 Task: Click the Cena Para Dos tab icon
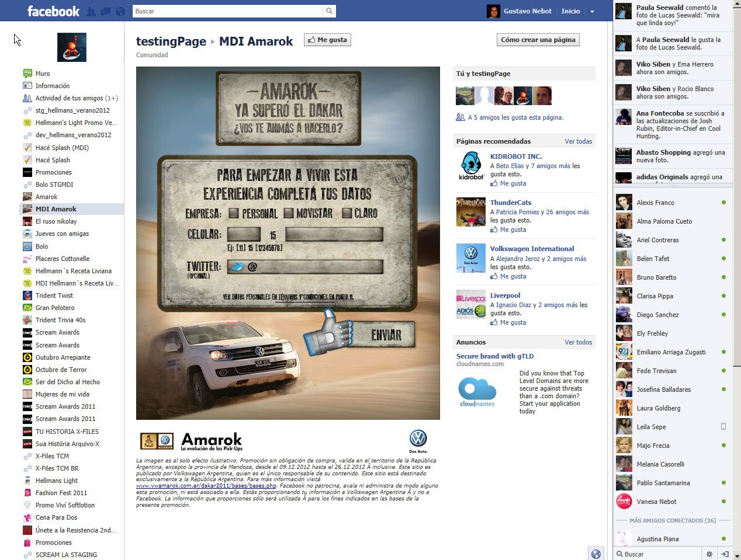coord(27,517)
